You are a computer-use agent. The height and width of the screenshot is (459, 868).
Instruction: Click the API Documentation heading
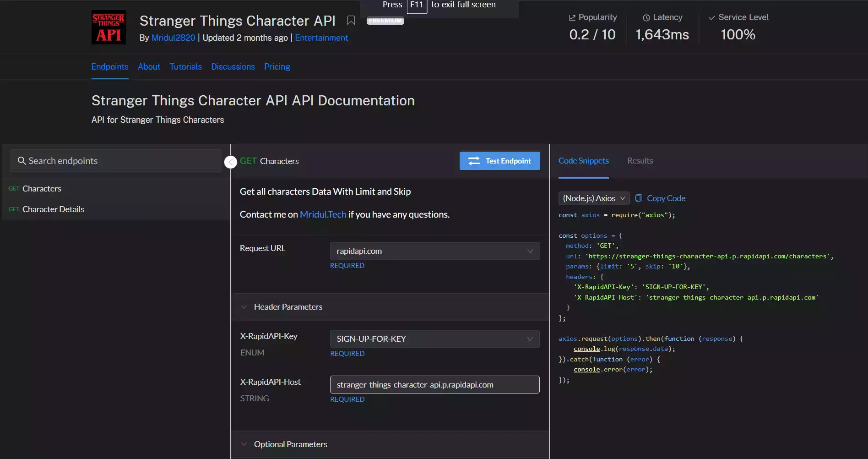(x=253, y=101)
